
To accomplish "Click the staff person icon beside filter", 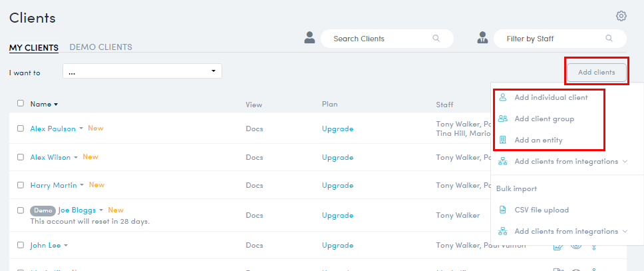I will 483,38.
